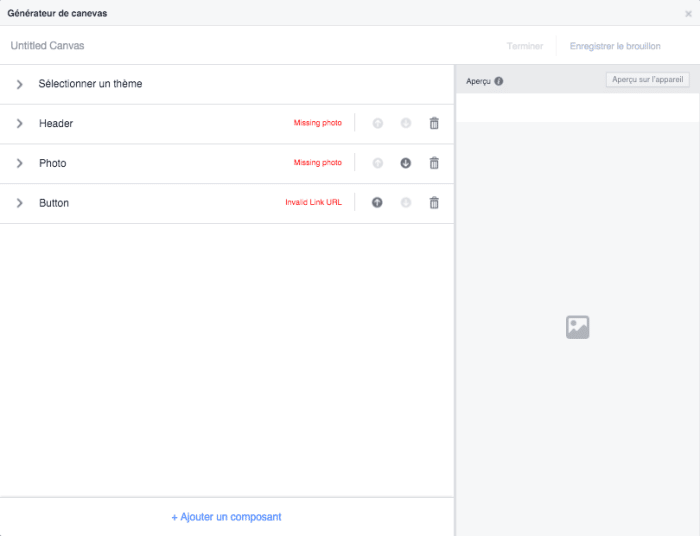Click Enregistrer le brouillon
Image resolution: width=700 pixels, height=536 pixels.
[615, 46]
